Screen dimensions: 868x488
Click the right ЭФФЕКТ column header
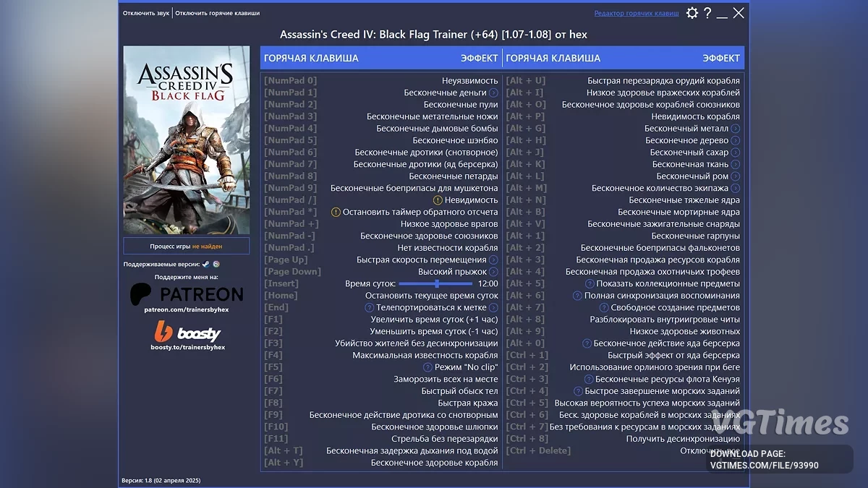point(721,58)
